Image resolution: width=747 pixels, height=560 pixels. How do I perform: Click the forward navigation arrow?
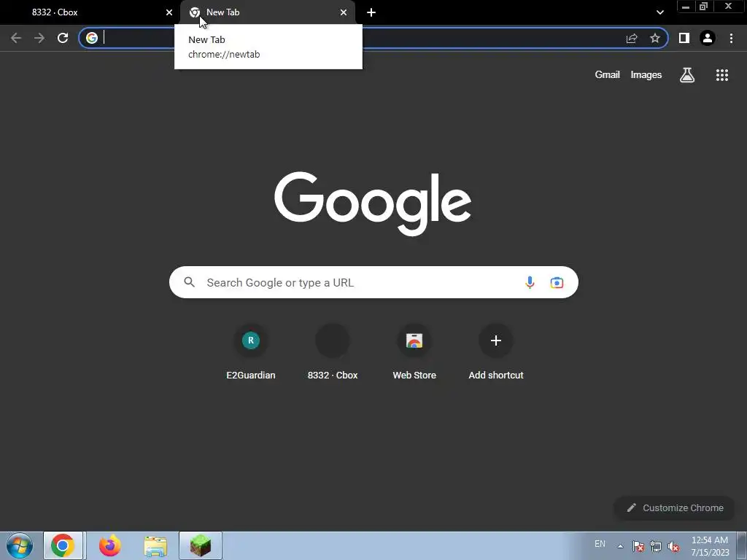click(39, 38)
